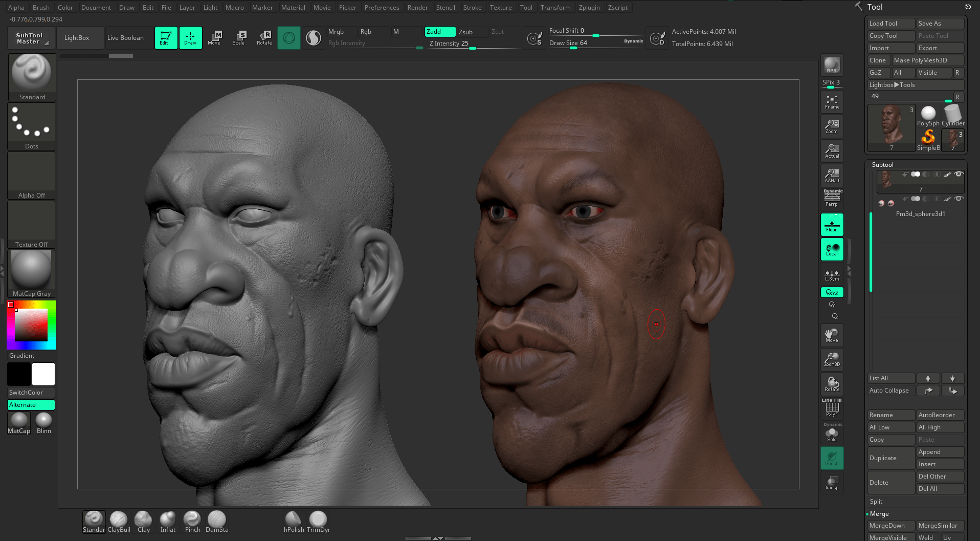Toggle L.Sym local symmetry
980x541 pixels.
[x=832, y=275]
